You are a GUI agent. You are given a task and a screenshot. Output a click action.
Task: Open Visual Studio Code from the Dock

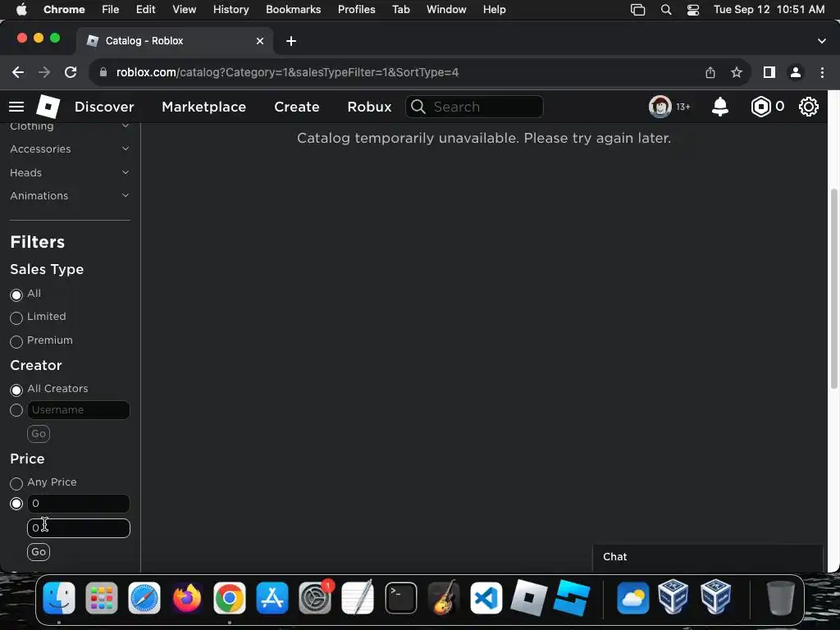point(486,598)
